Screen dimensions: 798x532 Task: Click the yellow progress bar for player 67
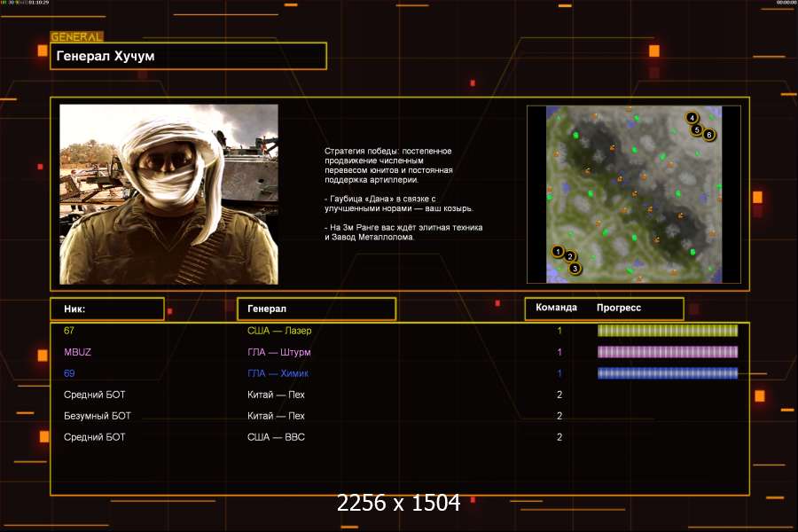tap(667, 331)
